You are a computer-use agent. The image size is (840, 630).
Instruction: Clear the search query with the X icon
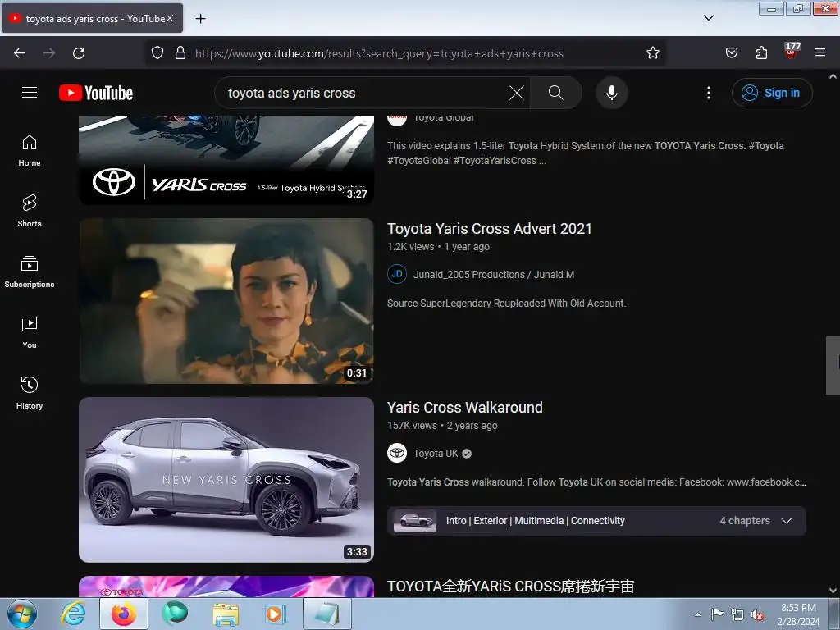517,93
